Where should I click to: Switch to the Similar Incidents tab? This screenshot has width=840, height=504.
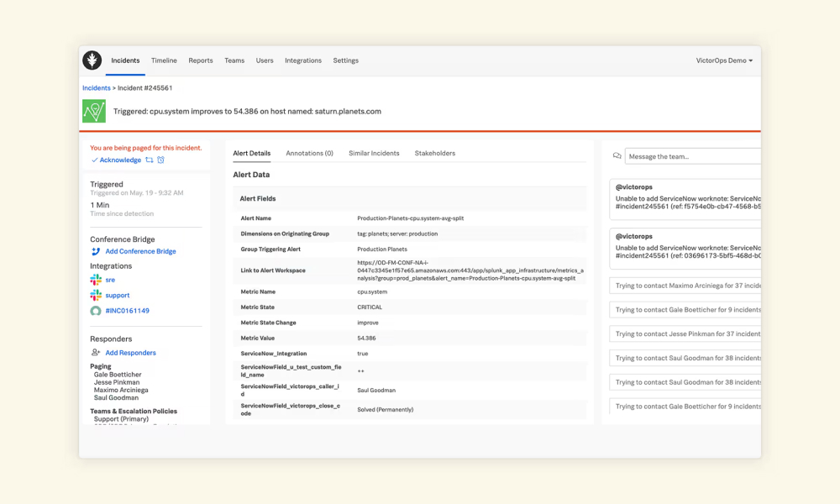[374, 153]
